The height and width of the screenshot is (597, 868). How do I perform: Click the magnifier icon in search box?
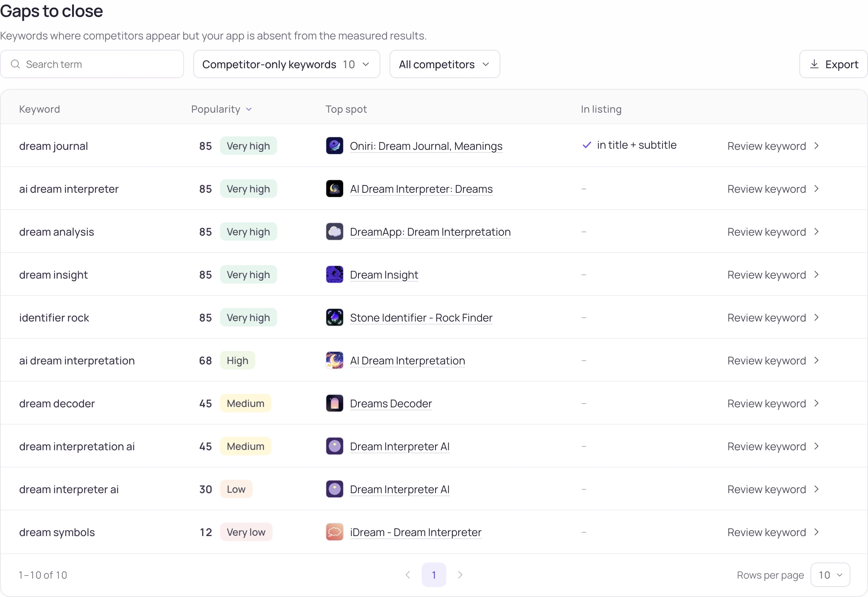15,64
